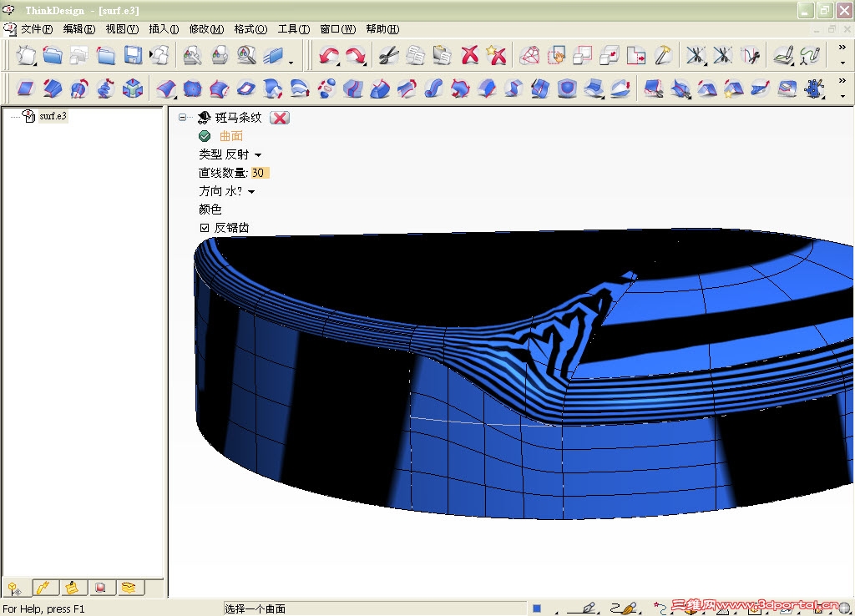855x616 pixels.
Task: Open the print preview magnifier icon
Action: (x=246, y=56)
